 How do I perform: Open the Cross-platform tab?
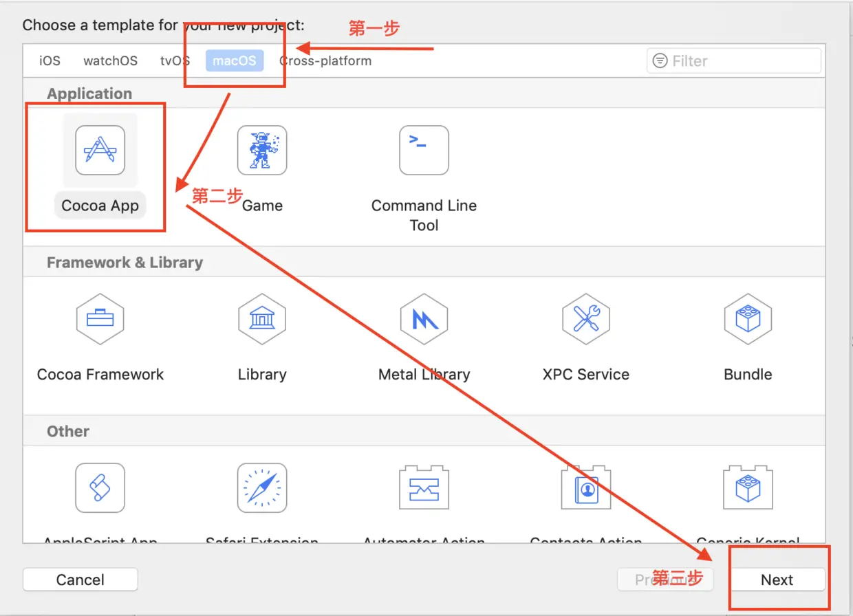pyautogui.click(x=325, y=60)
